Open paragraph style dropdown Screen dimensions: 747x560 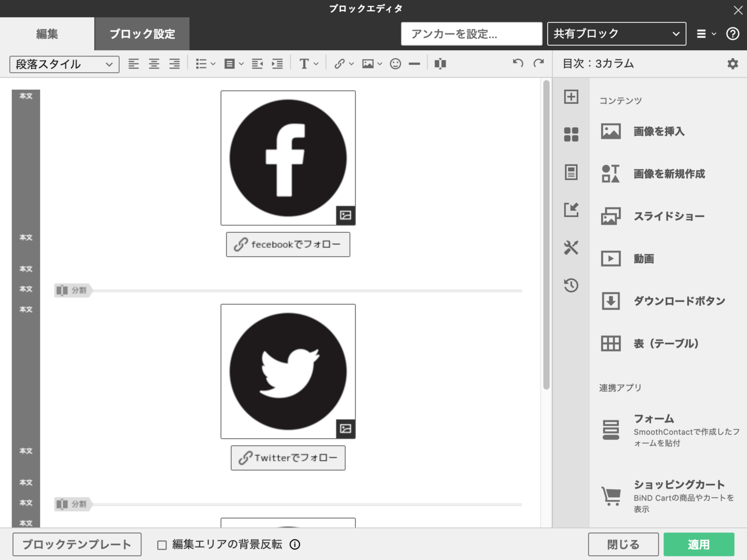[x=64, y=64]
